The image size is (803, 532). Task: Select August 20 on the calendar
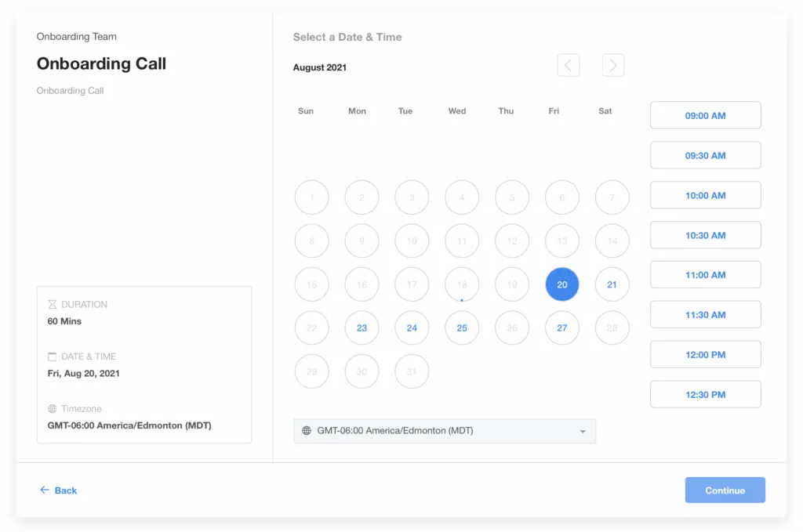pyautogui.click(x=561, y=284)
